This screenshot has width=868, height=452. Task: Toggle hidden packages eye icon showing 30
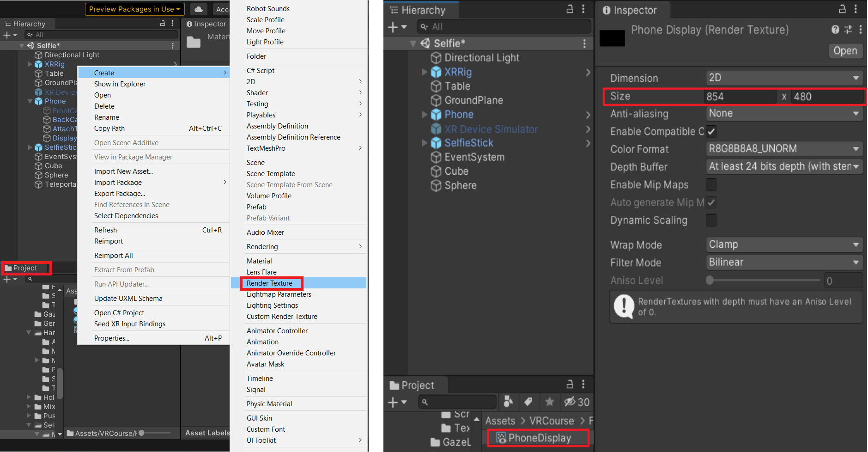coord(577,402)
